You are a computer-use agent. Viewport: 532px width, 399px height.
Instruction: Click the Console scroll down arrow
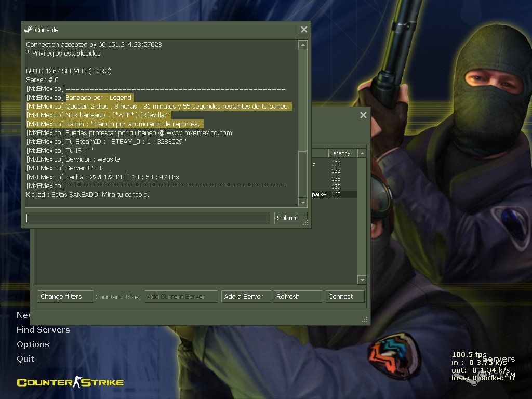click(x=303, y=203)
